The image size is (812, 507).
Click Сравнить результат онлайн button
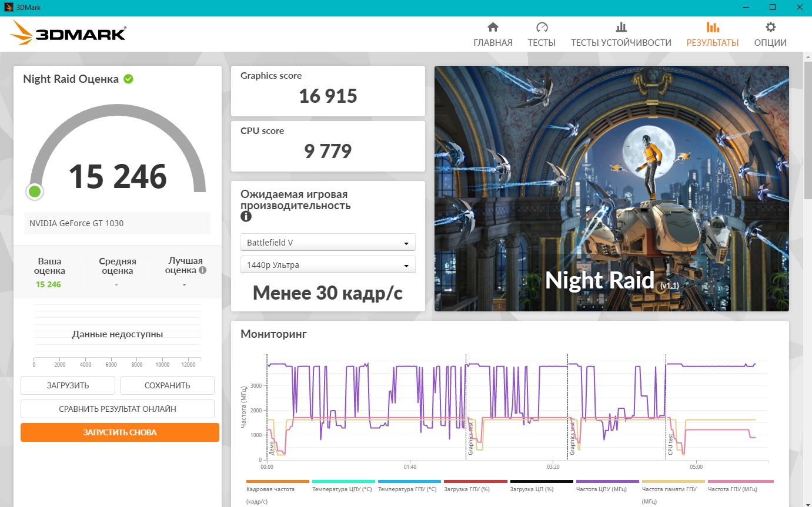118,409
